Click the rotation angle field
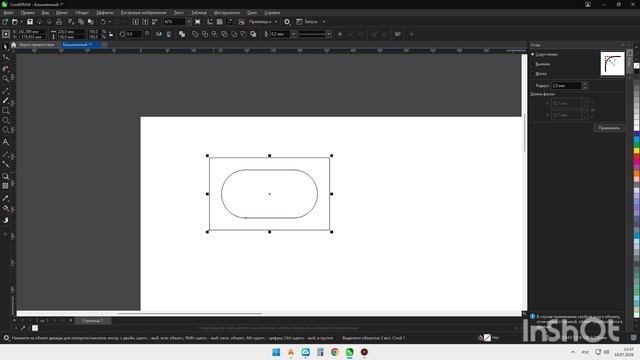640x360 pixels. 133,34
